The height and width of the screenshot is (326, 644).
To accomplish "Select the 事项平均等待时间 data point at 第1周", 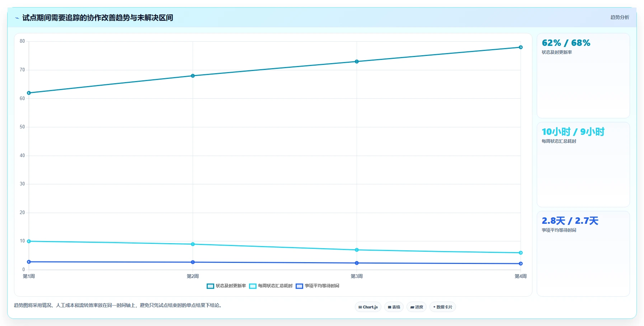I will pyautogui.click(x=29, y=262).
